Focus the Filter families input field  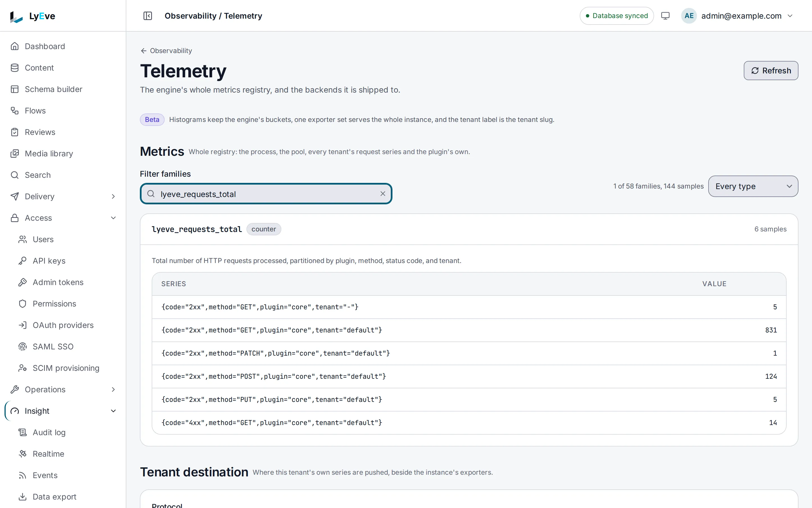266,194
